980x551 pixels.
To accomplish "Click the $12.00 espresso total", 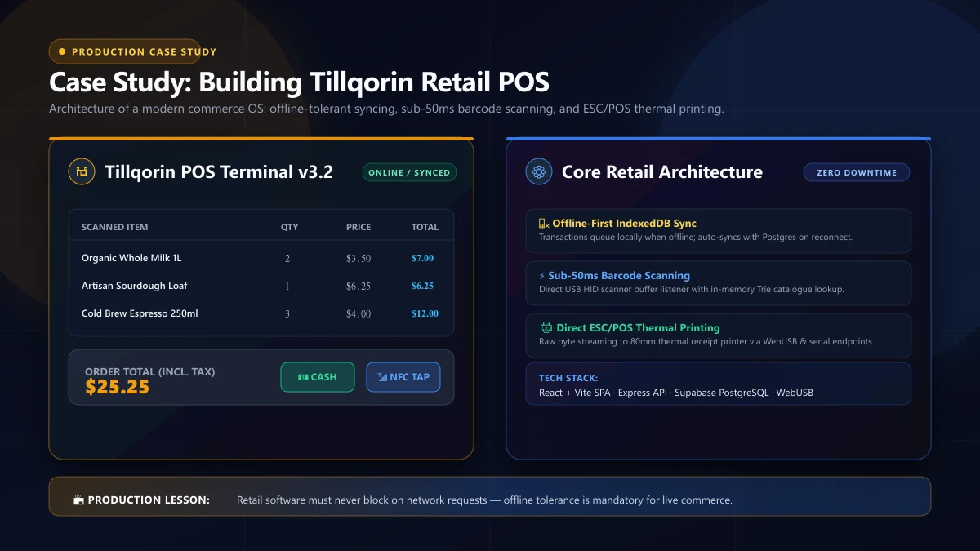I will [x=425, y=313].
